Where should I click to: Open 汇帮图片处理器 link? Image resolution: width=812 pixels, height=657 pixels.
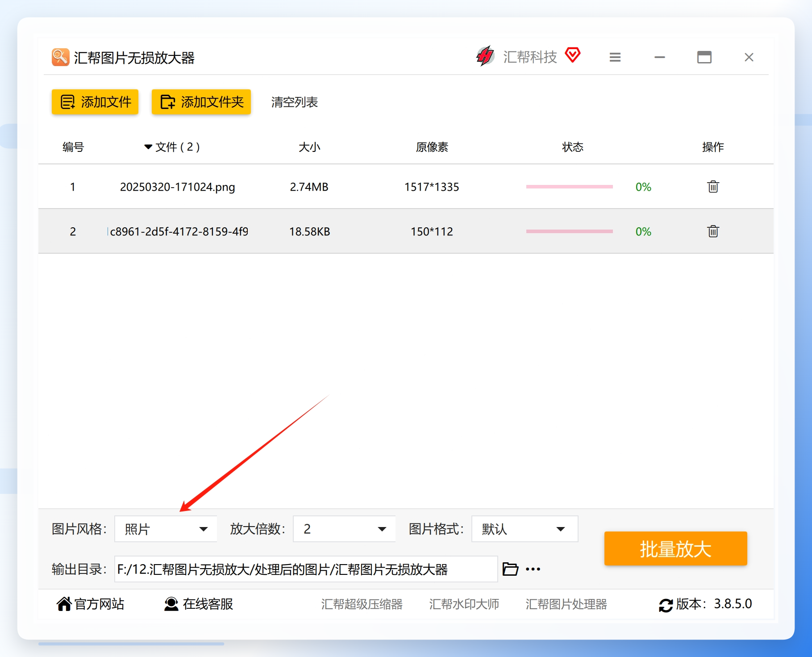tap(566, 604)
